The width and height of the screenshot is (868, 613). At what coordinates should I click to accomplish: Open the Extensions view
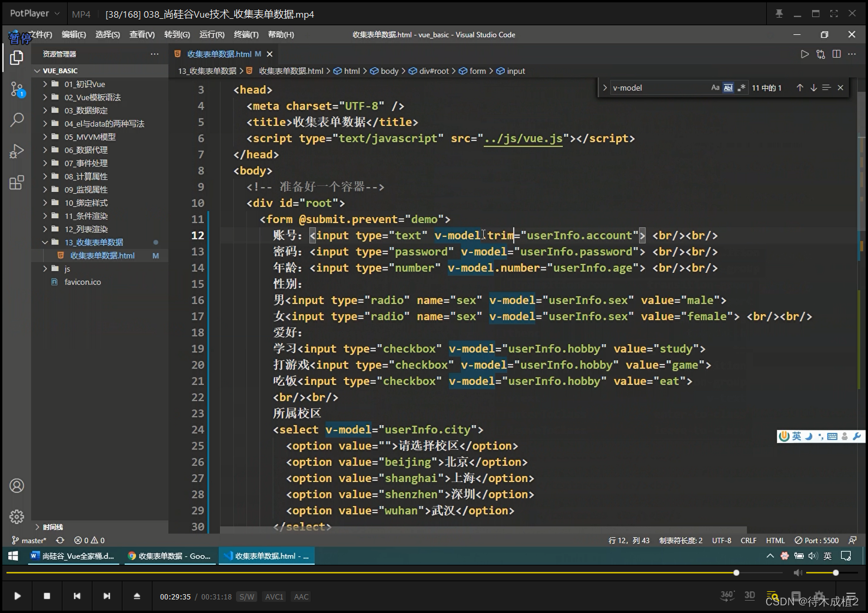coord(16,182)
